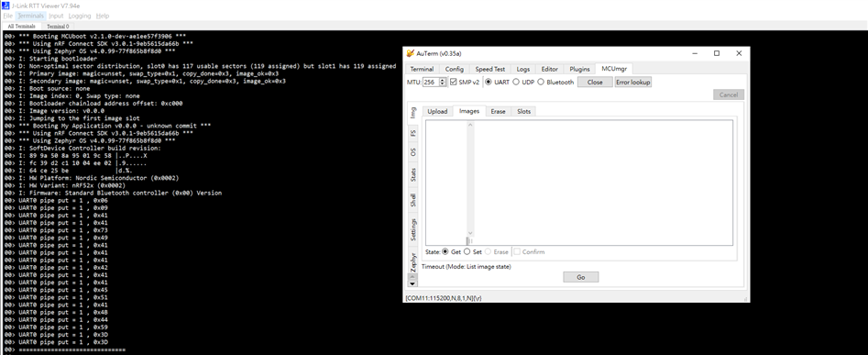
Task: Open the Terminals menu in RTT Viewer
Action: pos(30,16)
